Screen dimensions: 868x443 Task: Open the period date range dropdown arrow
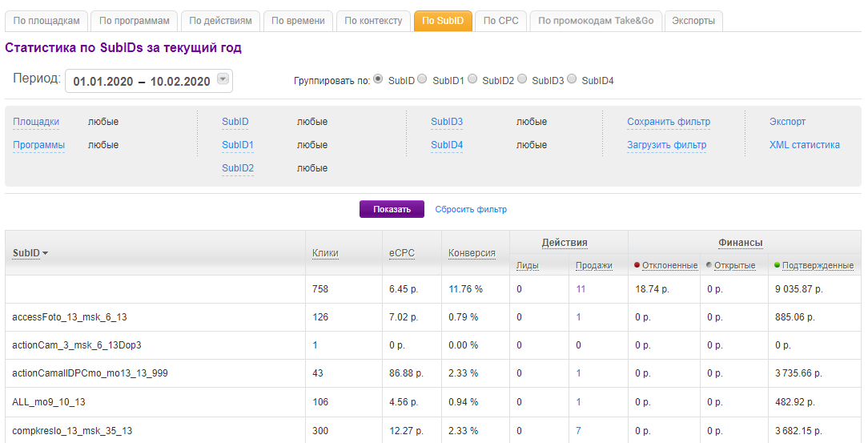(x=223, y=79)
